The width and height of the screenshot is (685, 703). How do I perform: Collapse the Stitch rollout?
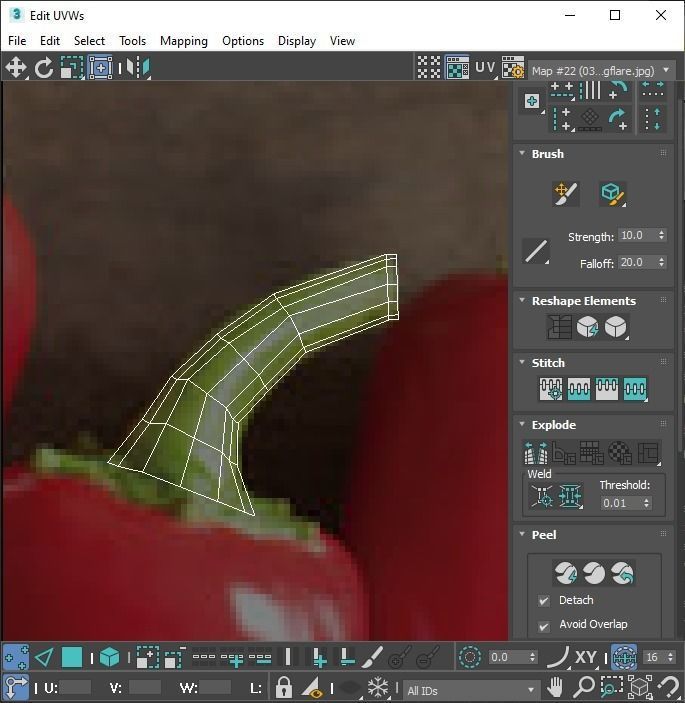[x=522, y=362]
